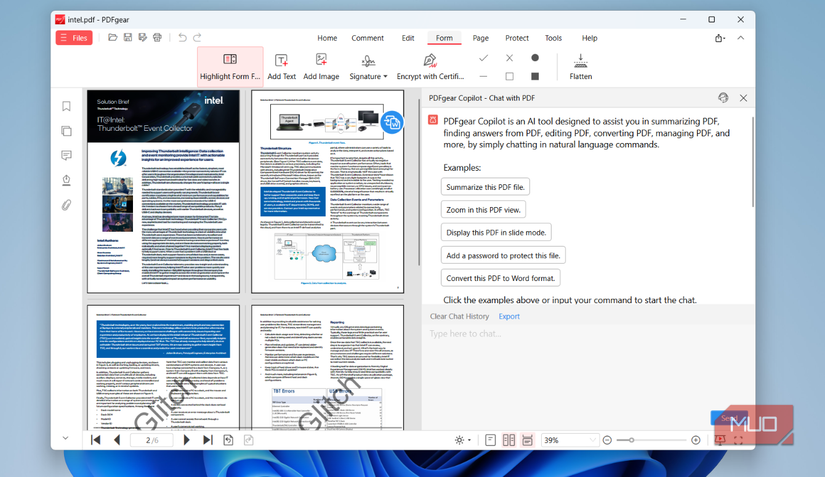This screenshot has width=825, height=477.
Task: Click 'Convert this PDF to Word format.'
Action: click(500, 278)
